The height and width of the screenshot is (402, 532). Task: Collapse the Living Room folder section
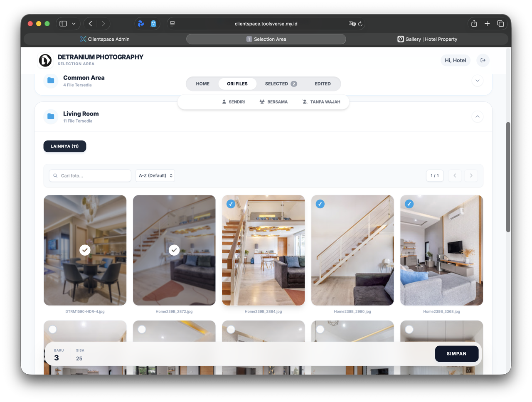click(477, 117)
